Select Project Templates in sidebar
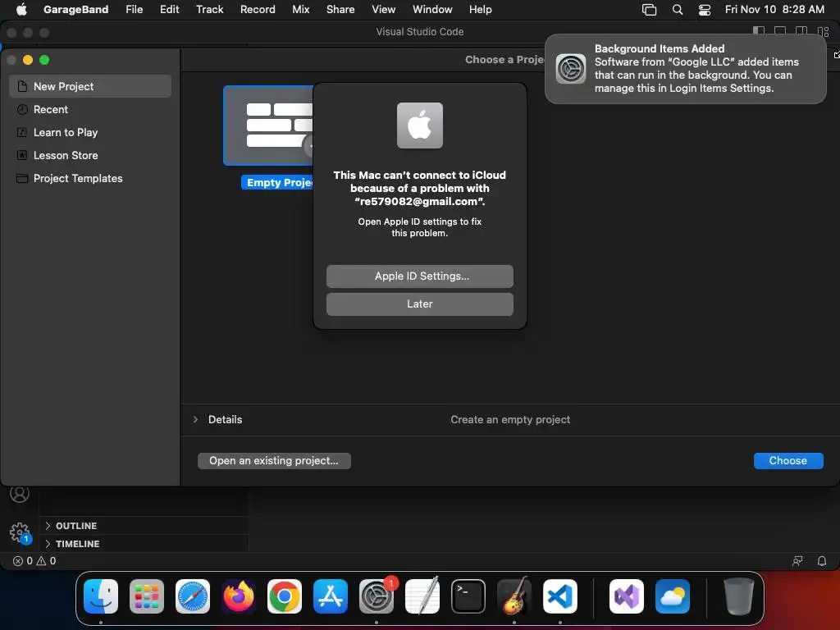This screenshot has height=630, width=840. click(x=90, y=178)
